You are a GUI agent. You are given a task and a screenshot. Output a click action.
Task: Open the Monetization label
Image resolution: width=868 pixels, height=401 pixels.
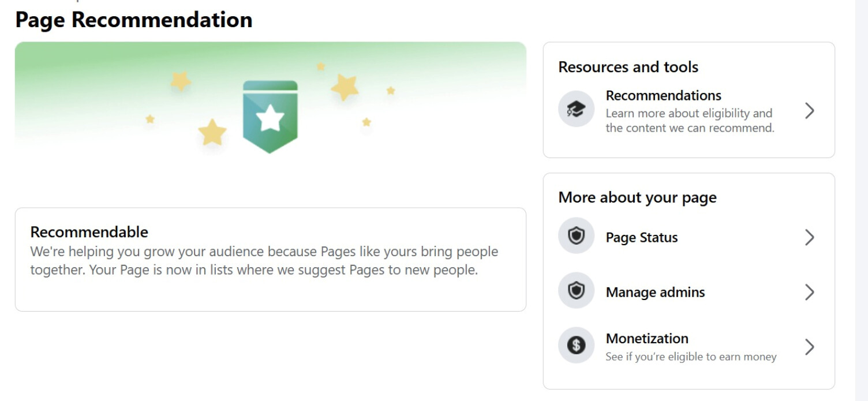pyautogui.click(x=647, y=338)
